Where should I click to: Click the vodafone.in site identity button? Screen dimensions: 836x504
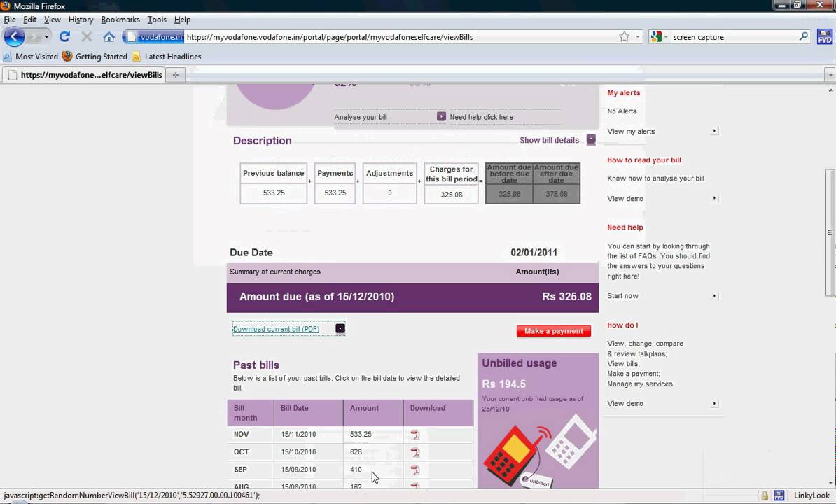coord(155,37)
